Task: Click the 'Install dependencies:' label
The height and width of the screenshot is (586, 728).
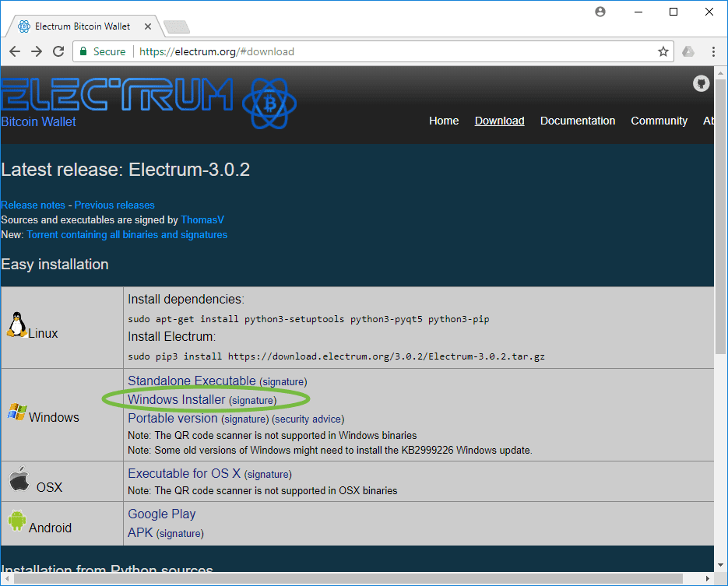Action: [x=186, y=300]
